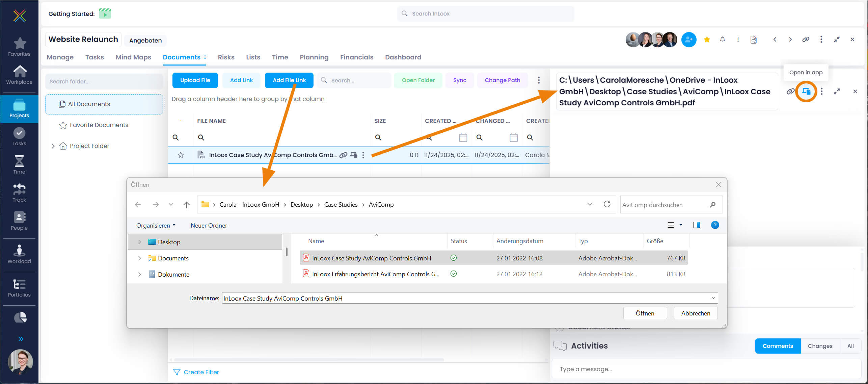
Task: Click open-in-app icon in file row
Action: coord(354,155)
